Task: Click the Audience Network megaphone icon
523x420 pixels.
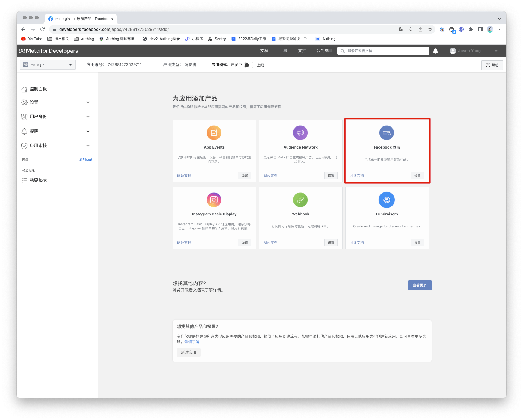Action: (300, 132)
